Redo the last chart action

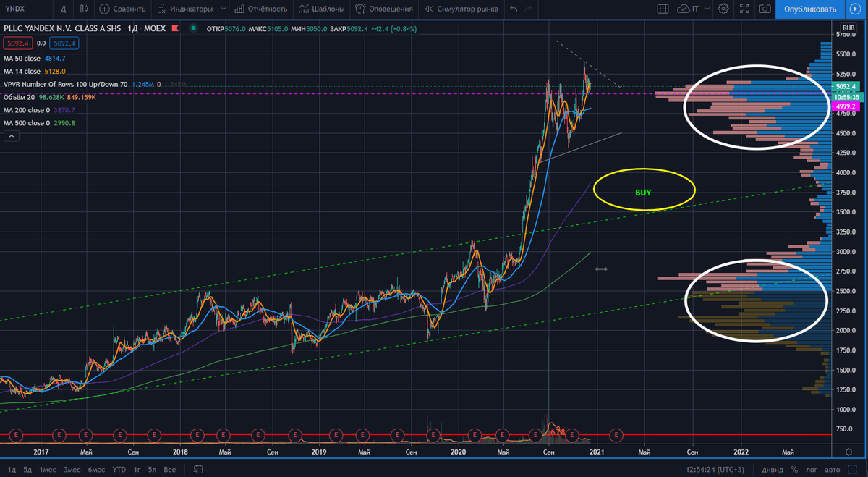529,9
